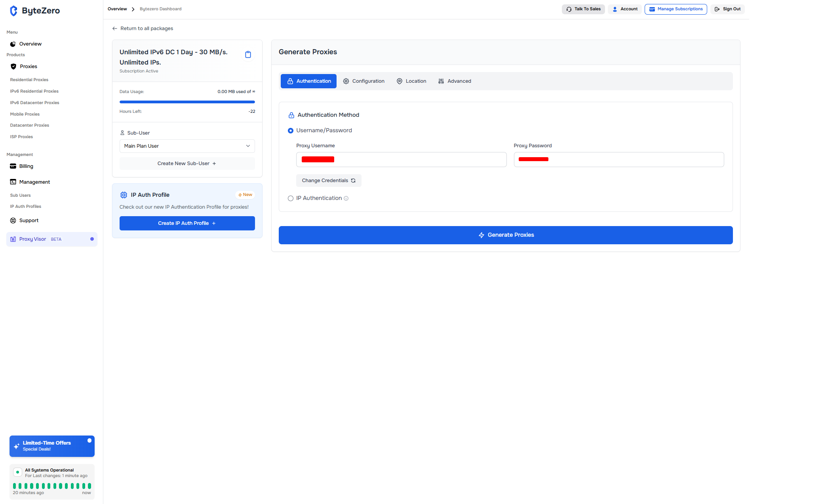Go to ISP Proxies
This screenshot has width=824, height=504.
pos(21,137)
